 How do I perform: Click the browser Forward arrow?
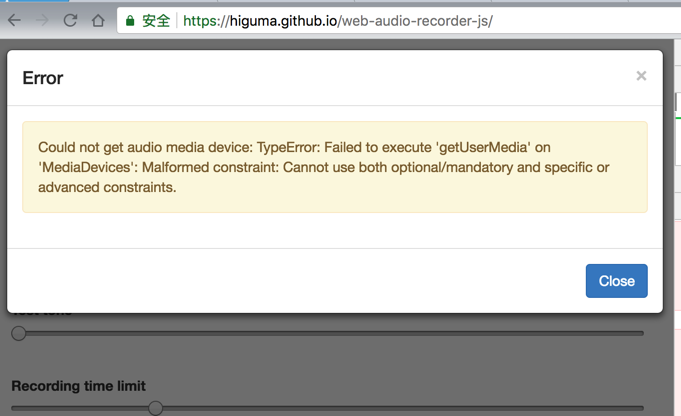[x=42, y=20]
